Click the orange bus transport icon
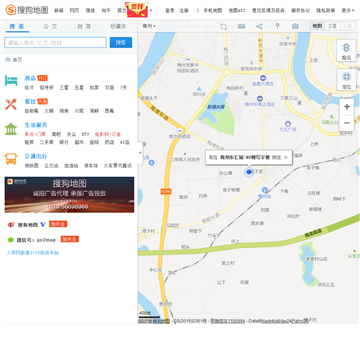This screenshot has width=360, height=360. pos(11,159)
